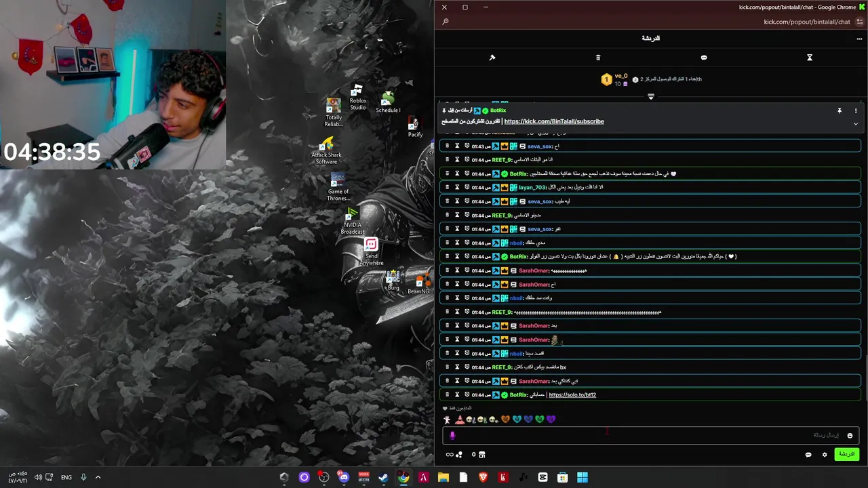Click the purple microphone icon in message box
Image resolution: width=868 pixels, height=488 pixels.
452,436
